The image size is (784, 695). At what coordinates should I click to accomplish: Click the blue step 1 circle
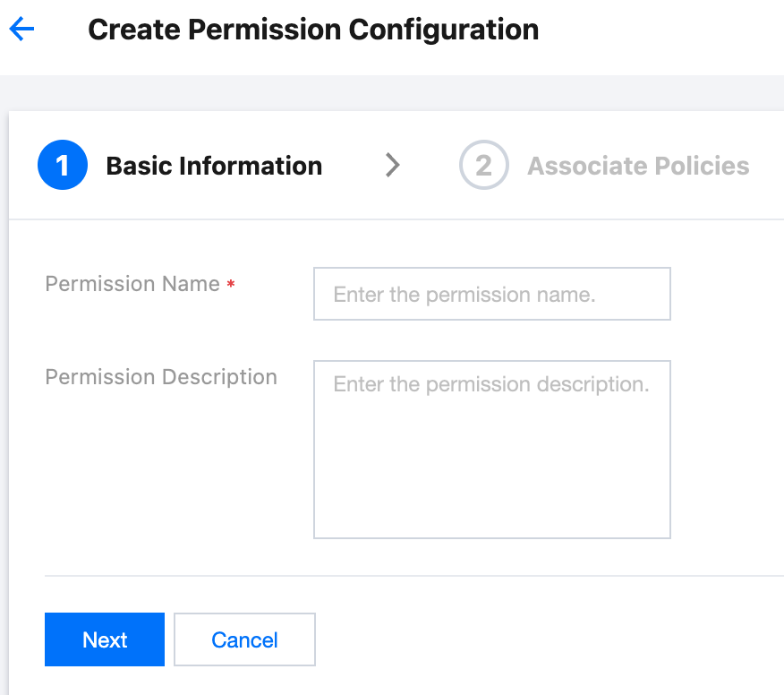63,166
